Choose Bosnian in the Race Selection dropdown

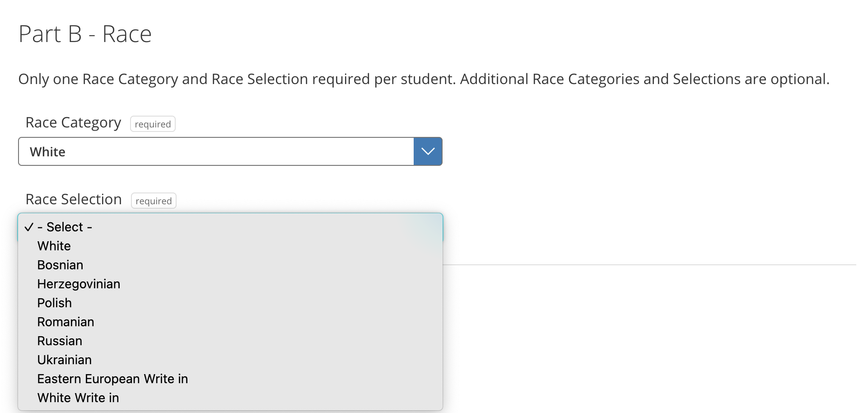click(60, 265)
